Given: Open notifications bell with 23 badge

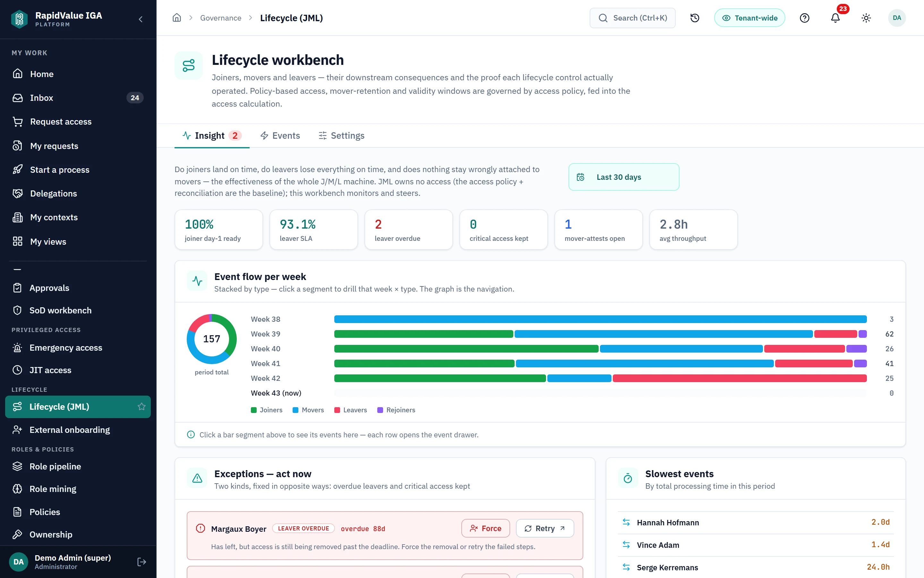Looking at the screenshot, I should pos(835,18).
